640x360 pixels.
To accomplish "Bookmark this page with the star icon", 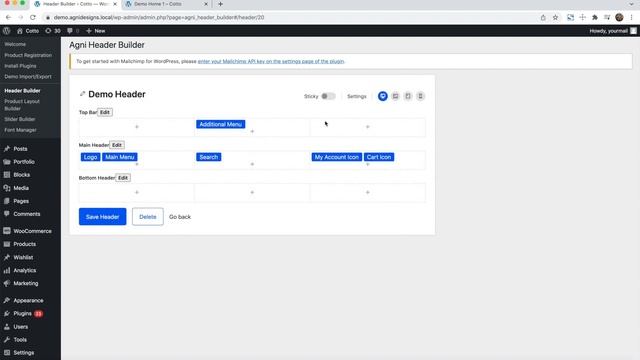I will click(x=555, y=18).
